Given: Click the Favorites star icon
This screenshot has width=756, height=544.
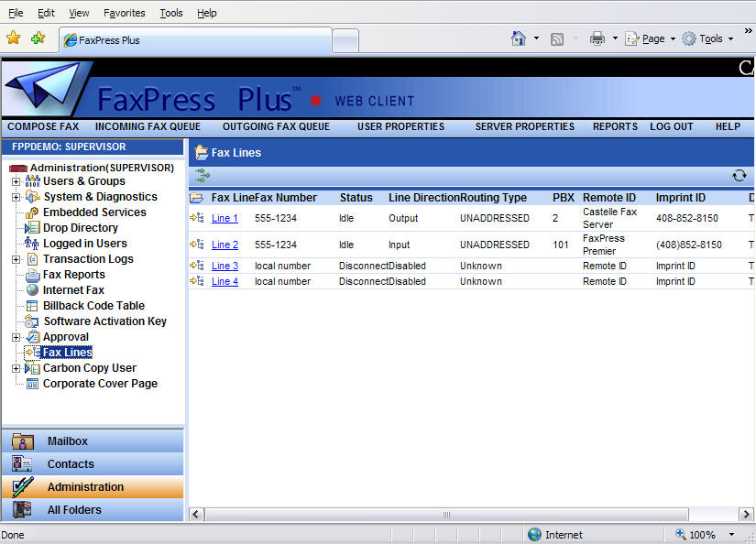Looking at the screenshot, I should pos(14,38).
